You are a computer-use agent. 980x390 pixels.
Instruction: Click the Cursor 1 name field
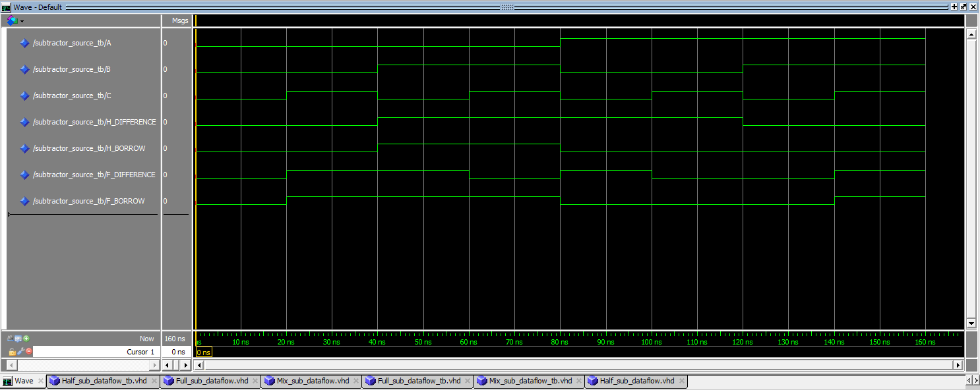96,352
